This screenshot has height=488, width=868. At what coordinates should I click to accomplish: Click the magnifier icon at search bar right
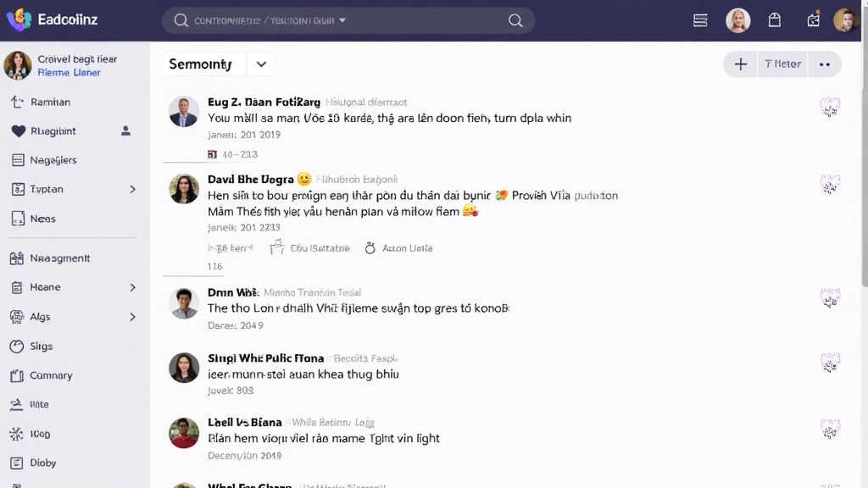tap(515, 20)
